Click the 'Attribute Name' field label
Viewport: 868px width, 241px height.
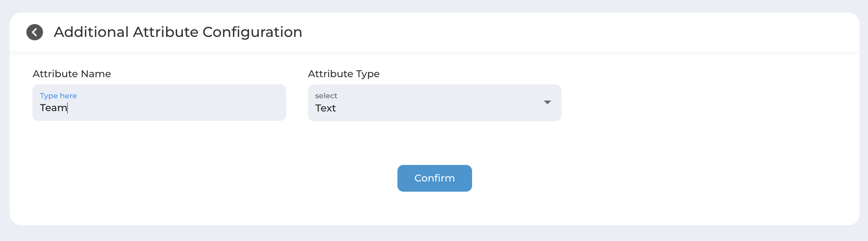72,74
